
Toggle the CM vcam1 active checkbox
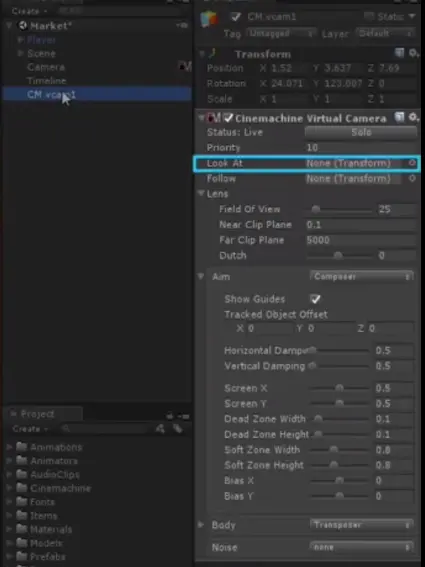(236, 17)
